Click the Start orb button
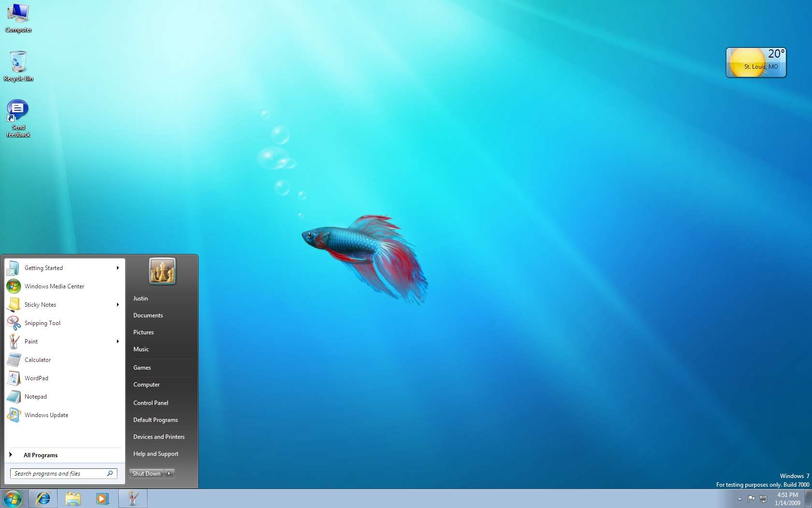This screenshot has width=812, height=508. click(x=13, y=499)
